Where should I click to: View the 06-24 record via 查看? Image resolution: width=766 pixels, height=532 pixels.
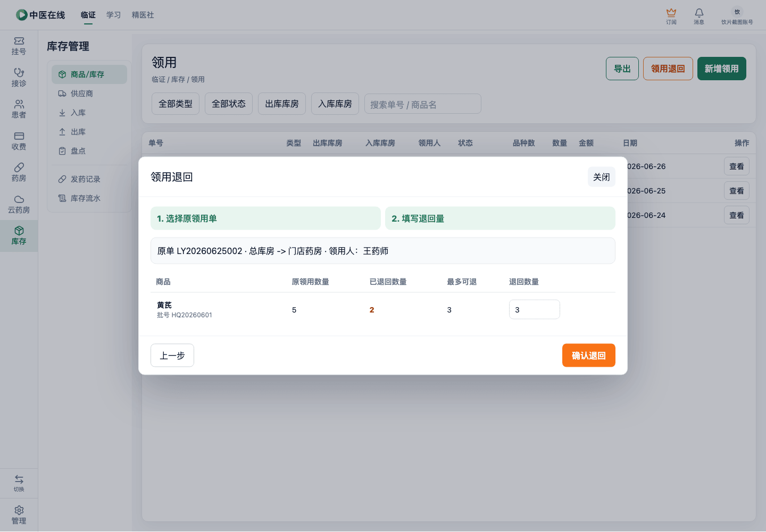click(x=737, y=215)
